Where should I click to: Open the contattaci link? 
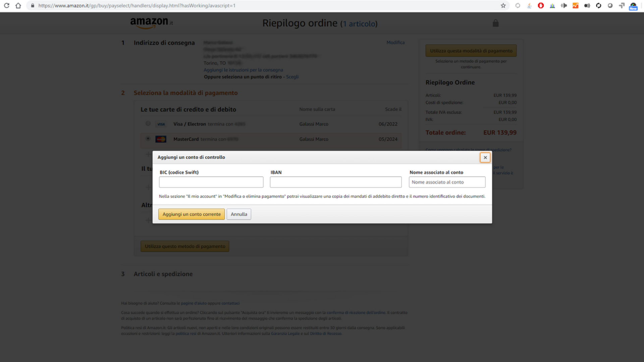[x=230, y=303]
